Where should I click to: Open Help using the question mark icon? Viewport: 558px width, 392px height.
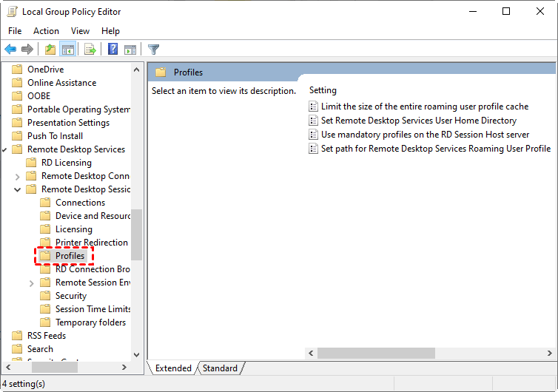click(x=112, y=50)
